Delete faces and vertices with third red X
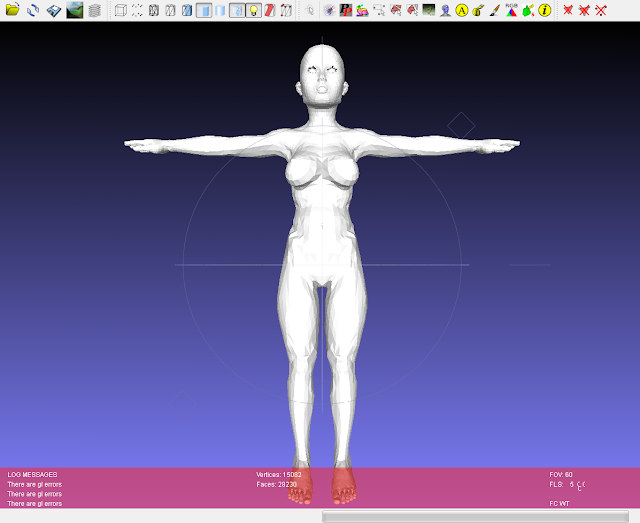 point(601,10)
